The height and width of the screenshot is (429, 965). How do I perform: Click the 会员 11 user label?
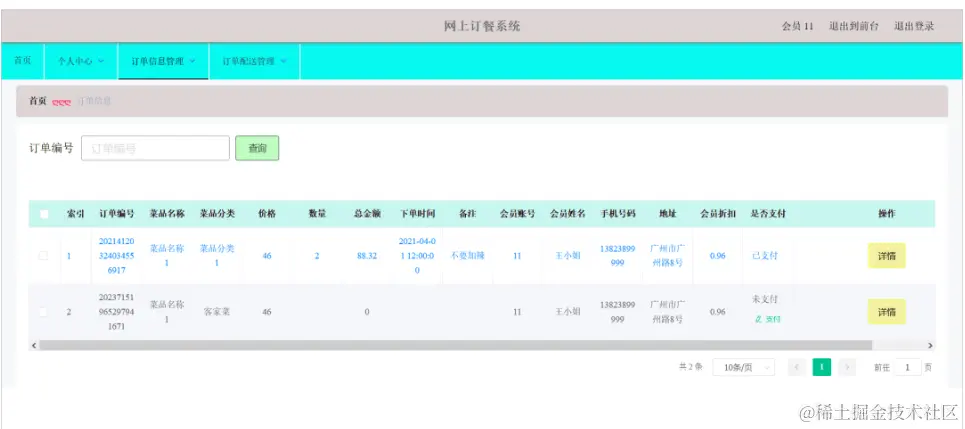798,26
